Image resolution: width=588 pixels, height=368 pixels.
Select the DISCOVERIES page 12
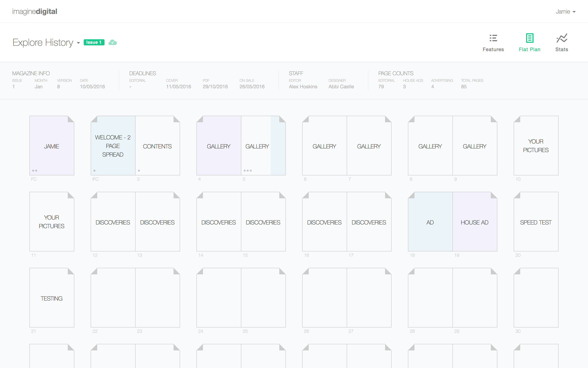pyautogui.click(x=113, y=221)
